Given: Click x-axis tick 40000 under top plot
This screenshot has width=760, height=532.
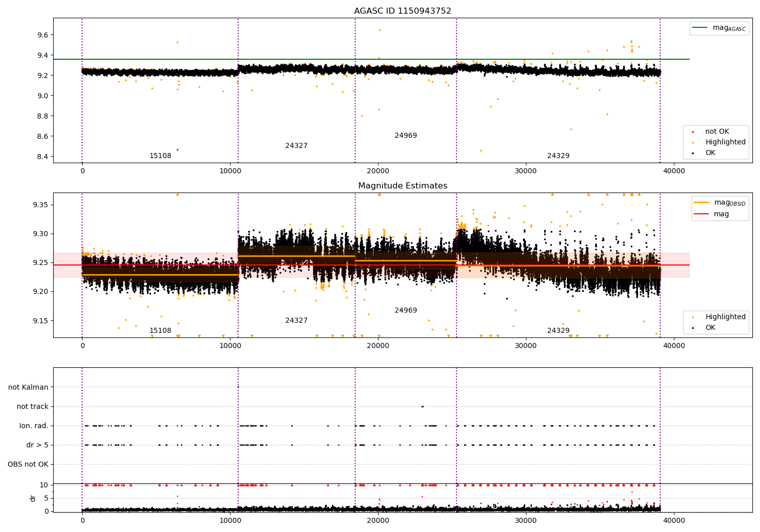Looking at the screenshot, I should (x=674, y=171).
